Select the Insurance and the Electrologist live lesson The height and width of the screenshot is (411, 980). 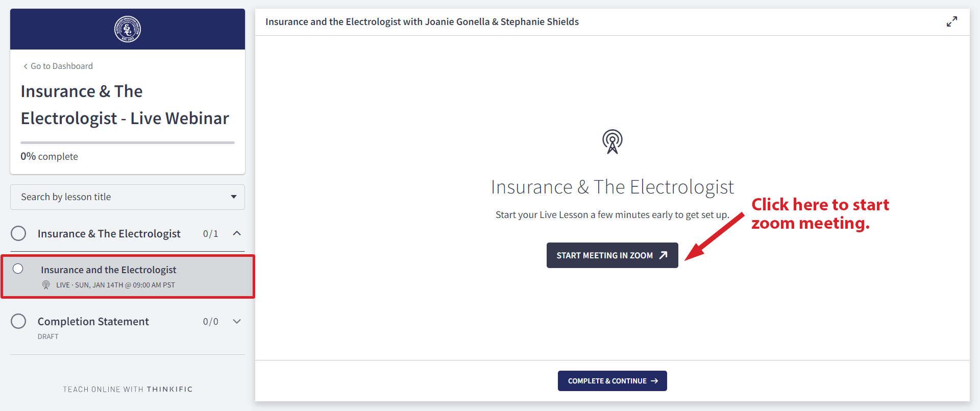(128, 277)
